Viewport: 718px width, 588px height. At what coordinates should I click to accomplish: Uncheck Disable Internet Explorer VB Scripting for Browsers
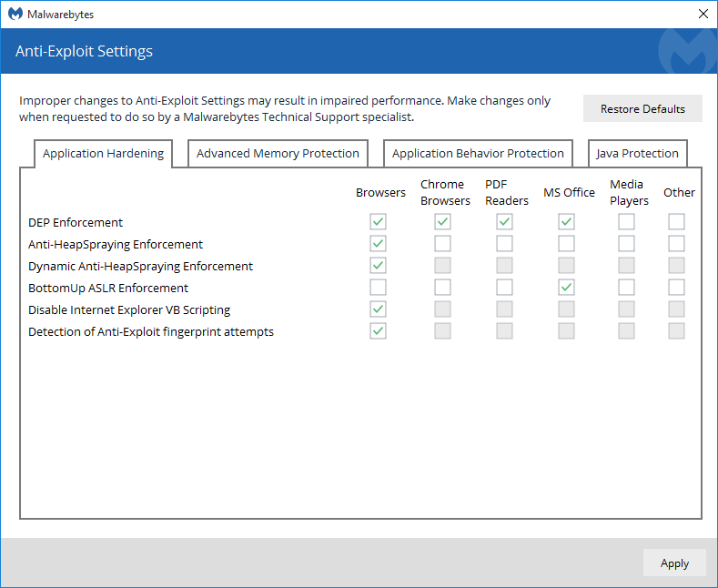click(378, 309)
